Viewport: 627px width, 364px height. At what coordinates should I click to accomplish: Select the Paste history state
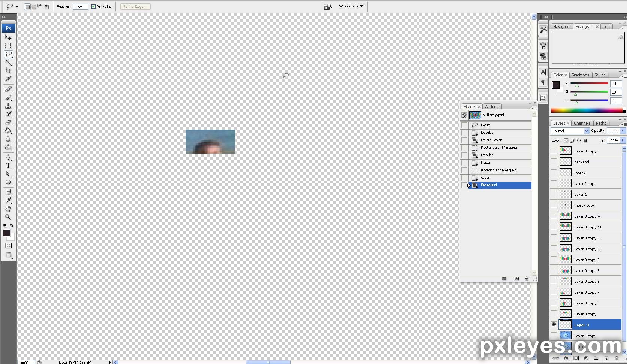coord(496,163)
